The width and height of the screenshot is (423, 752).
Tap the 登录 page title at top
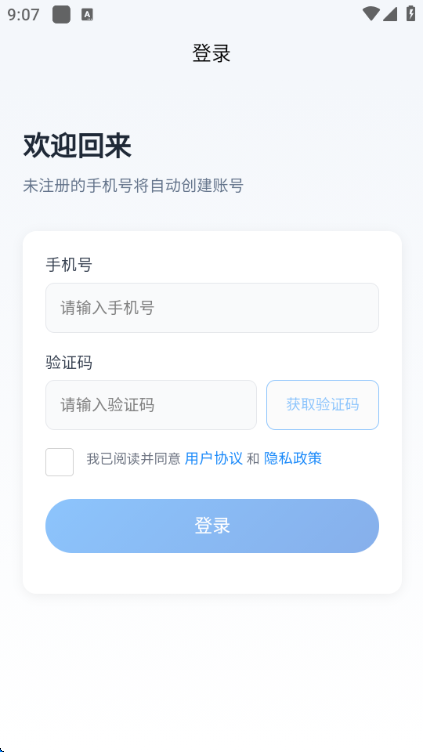[x=212, y=53]
